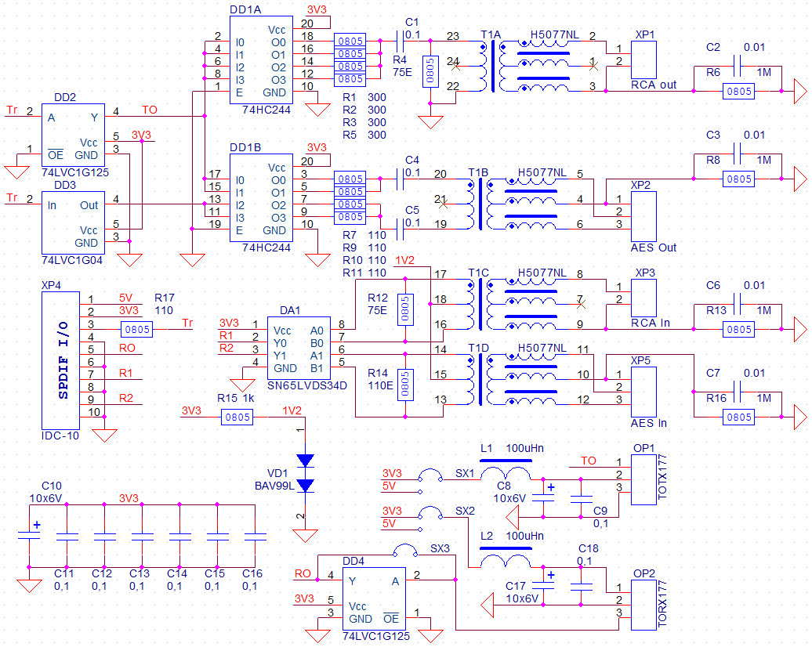Click the C5 0.1 capacitor symbol
The width and height of the screenshot is (812, 647).
click(400, 229)
